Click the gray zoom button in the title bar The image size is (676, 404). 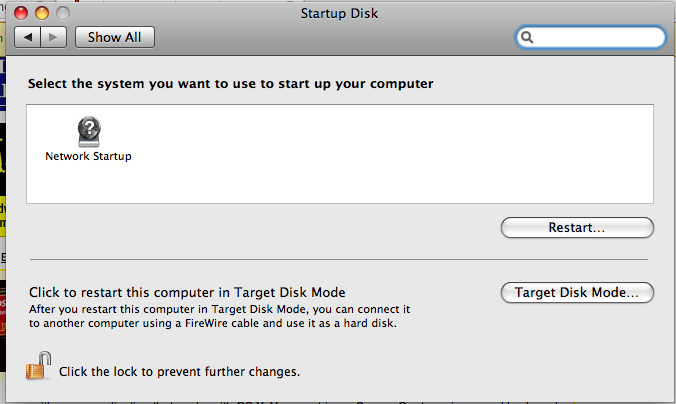click(x=63, y=13)
